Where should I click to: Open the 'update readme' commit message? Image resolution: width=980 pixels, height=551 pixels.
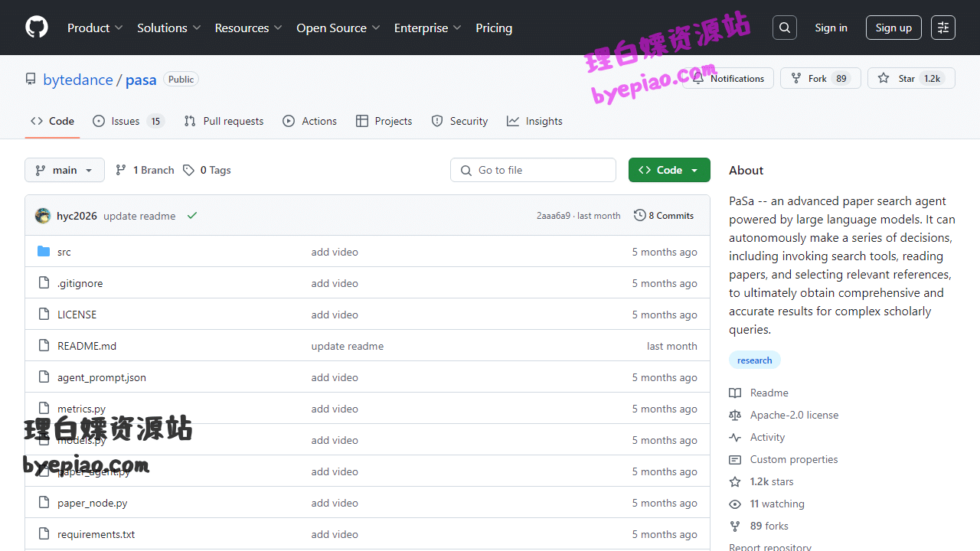pyautogui.click(x=139, y=216)
